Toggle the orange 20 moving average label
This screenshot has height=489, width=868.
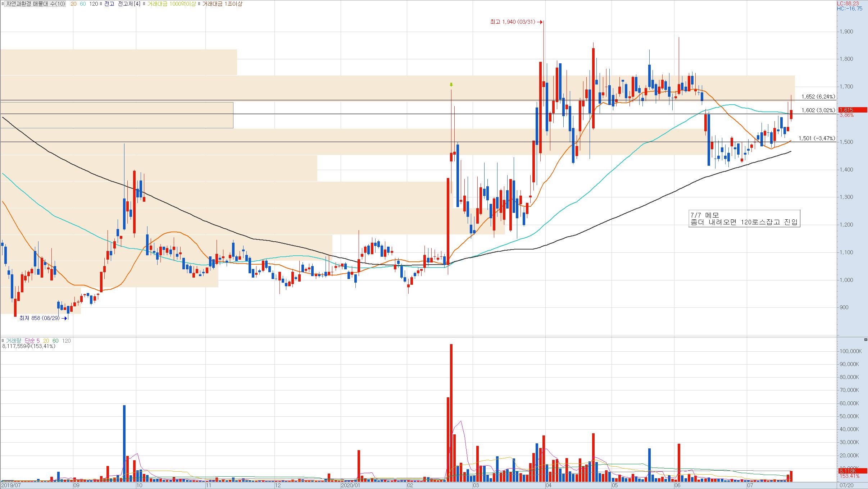[x=73, y=4]
